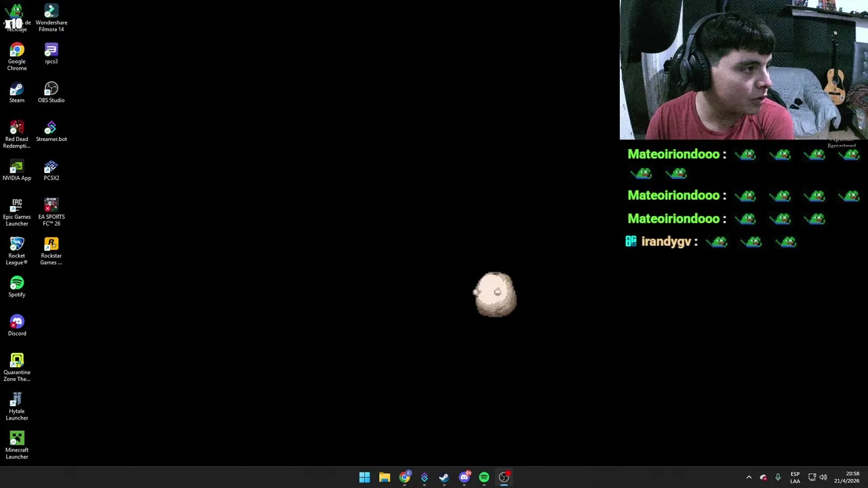The height and width of the screenshot is (488, 868).
Task: Launch the NVIDIA App desktop shortcut
Action: [16, 170]
